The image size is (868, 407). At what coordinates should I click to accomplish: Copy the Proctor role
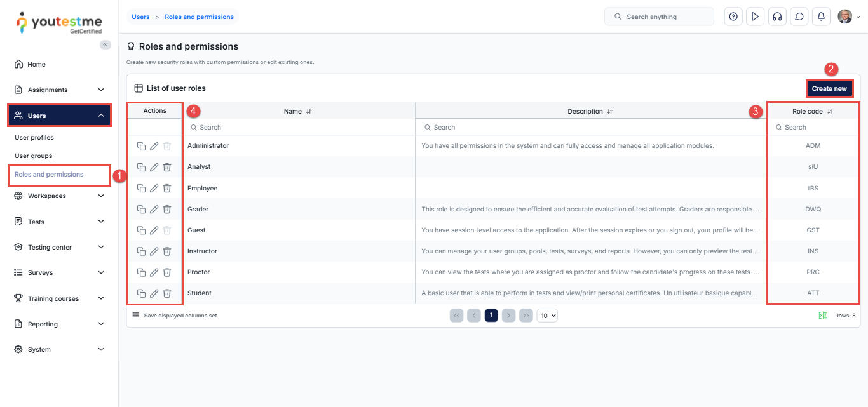pyautogui.click(x=141, y=272)
